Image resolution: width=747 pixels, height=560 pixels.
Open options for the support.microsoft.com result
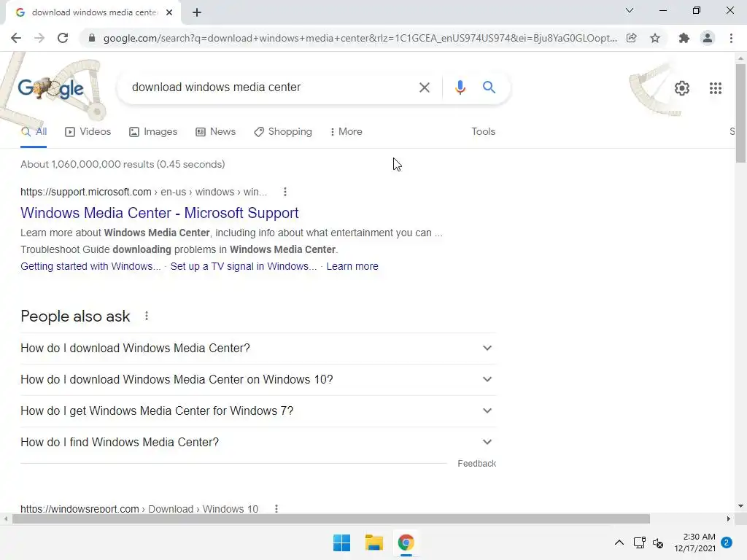coord(285,192)
